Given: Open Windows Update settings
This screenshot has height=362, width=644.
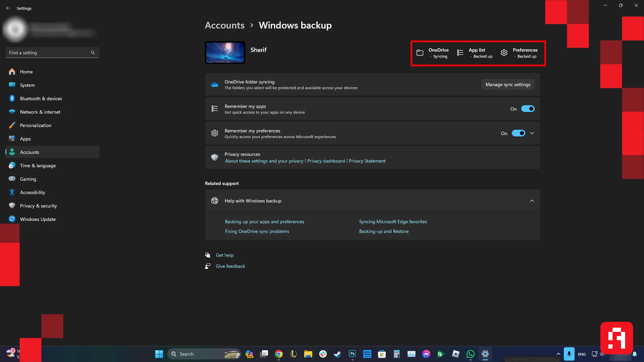Looking at the screenshot, I should (52, 219).
